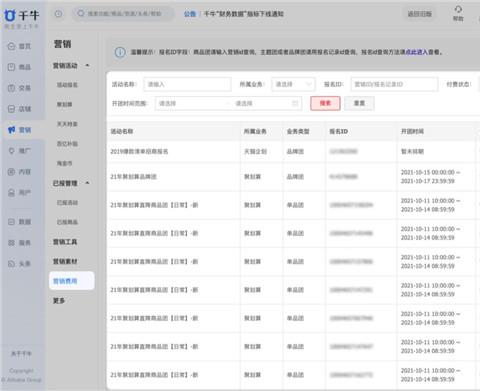The image size is (480, 391).
Task: Focus the 活动名称 input field
Action: 187,84
